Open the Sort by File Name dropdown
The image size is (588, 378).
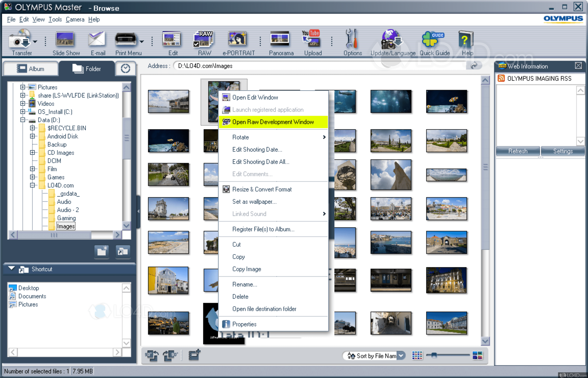(x=401, y=355)
